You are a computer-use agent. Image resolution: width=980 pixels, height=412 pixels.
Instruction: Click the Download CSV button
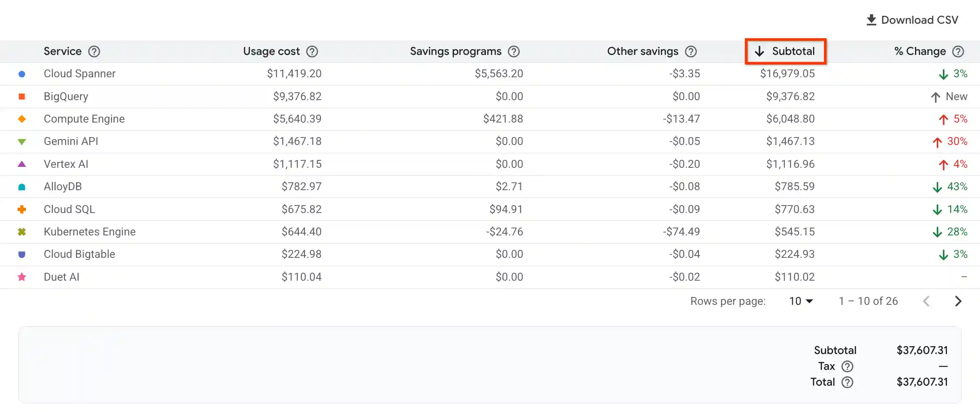[x=913, y=20]
